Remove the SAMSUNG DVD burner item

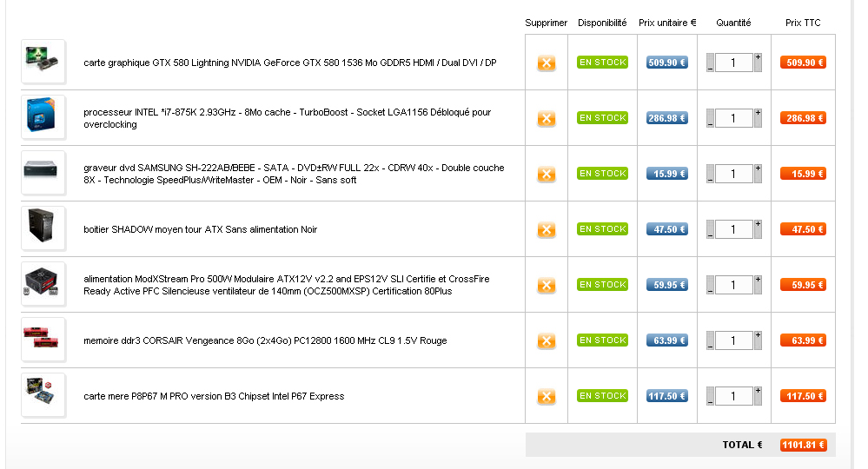tap(547, 175)
